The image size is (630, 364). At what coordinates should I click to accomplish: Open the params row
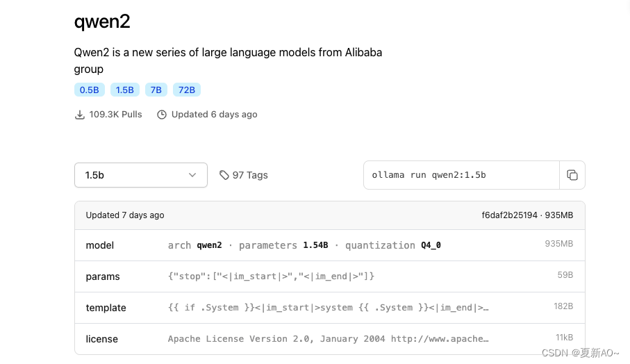329,276
